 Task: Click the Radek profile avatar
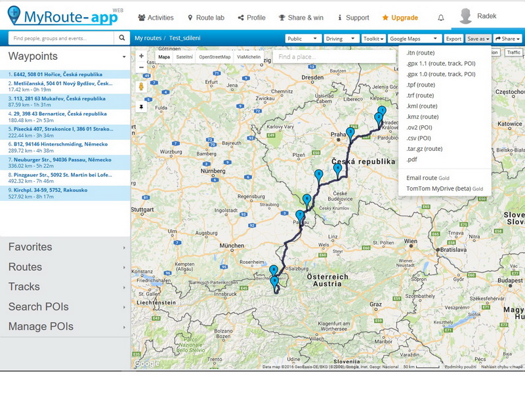pyautogui.click(x=466, y=16)
